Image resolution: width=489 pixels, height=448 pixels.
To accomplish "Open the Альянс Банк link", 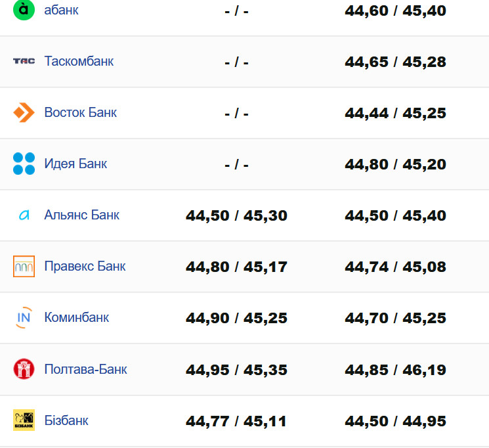I will [81, 215].
